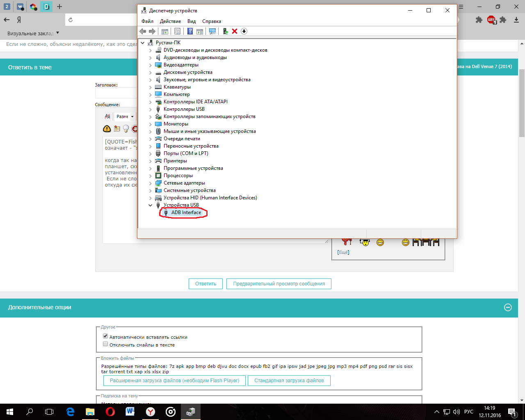Click the blue question mark help icon

[x=190, y=31]
